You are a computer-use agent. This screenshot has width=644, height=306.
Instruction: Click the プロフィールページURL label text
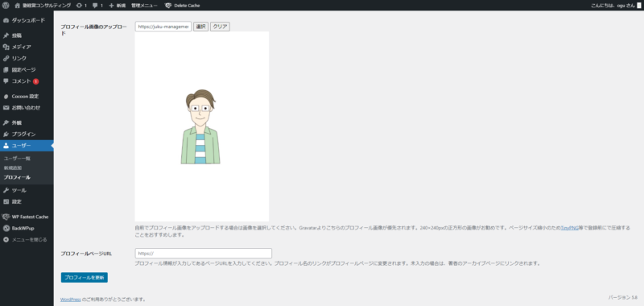point(86,254)
